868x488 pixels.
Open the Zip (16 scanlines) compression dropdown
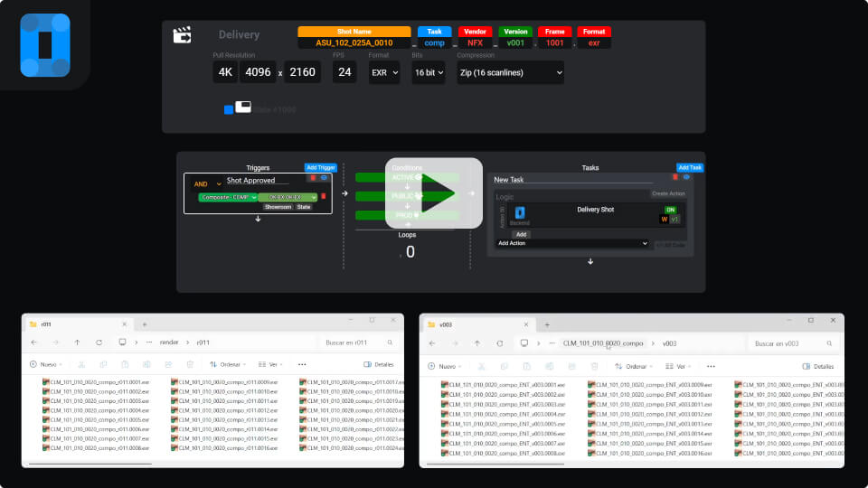510,72
